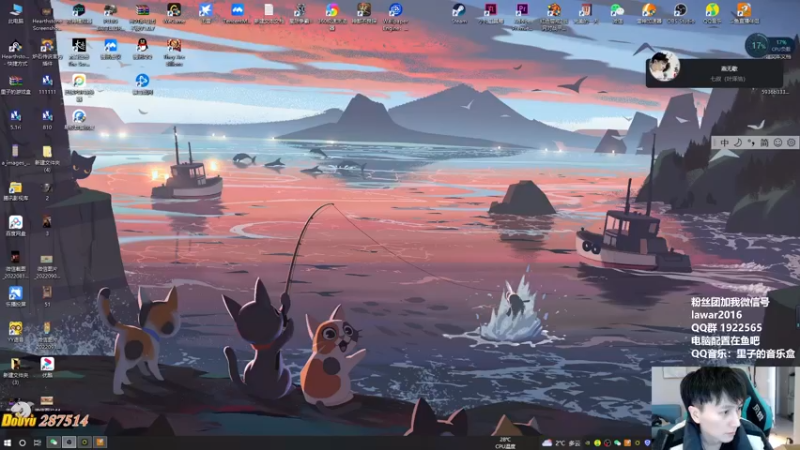Launch the blue globe browser shortcut
This screenshot has height=450, width=800.
click(x=79, y=120)
